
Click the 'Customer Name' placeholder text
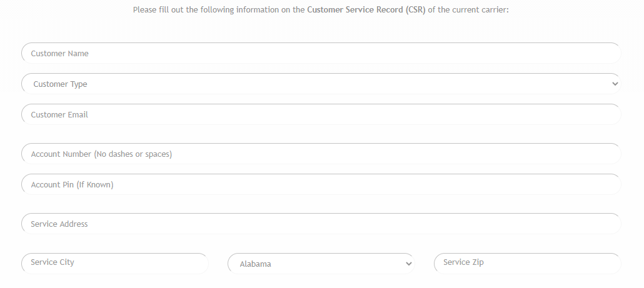[59, 54]
